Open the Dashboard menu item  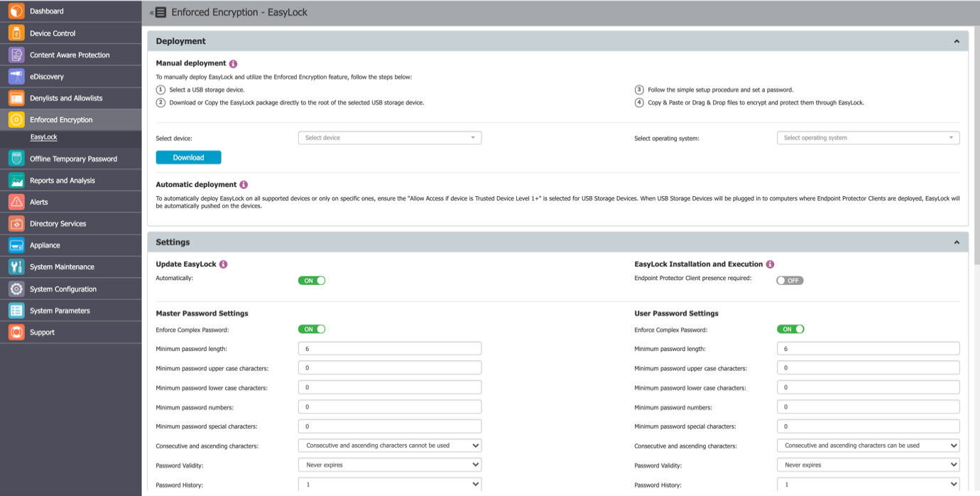click(47, 11)
